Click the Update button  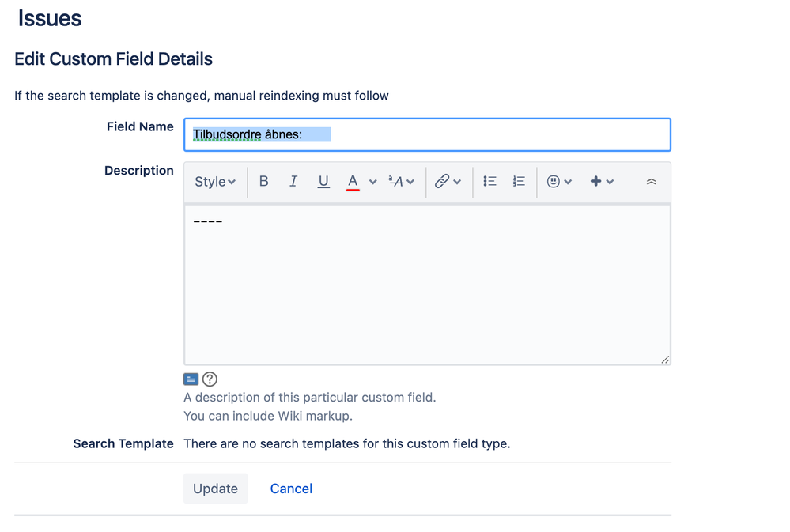tap(215, 489)
